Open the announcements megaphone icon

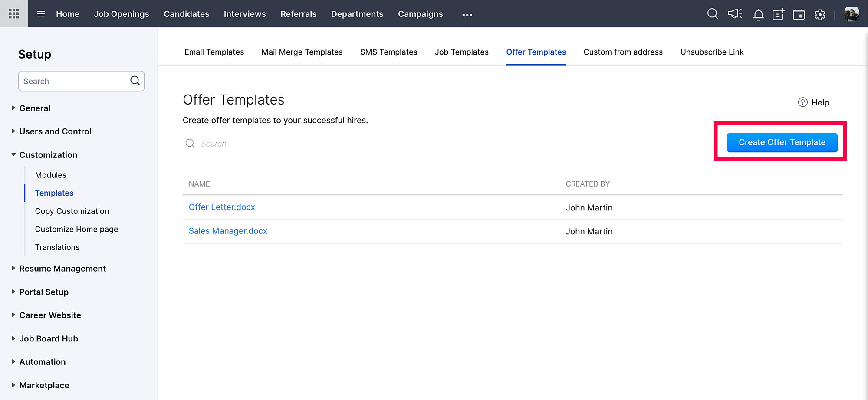click(735, 14)
